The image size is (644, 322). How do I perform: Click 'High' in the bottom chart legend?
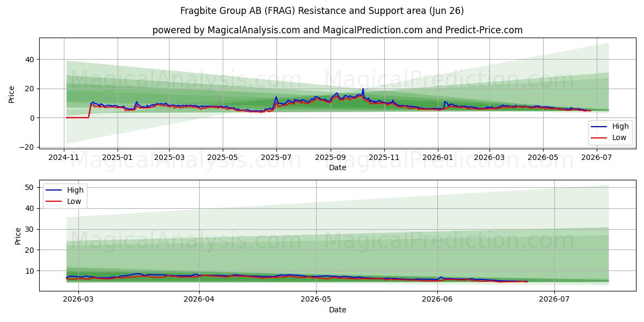75,190
